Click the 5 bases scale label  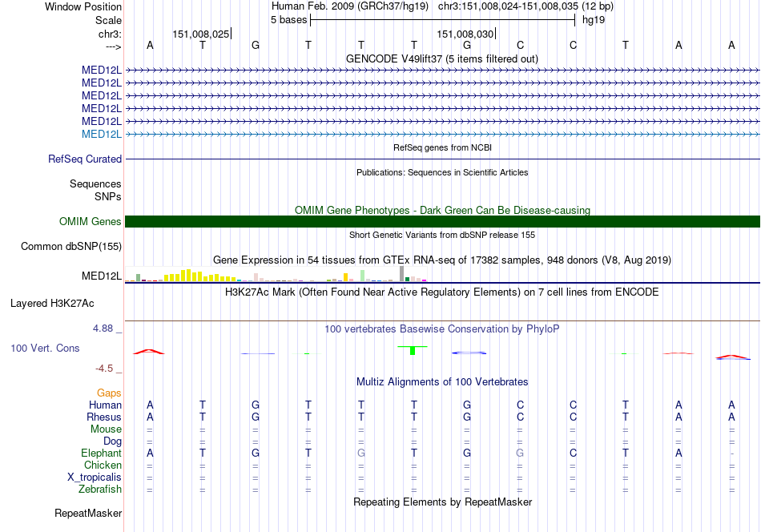click(288, 20)
